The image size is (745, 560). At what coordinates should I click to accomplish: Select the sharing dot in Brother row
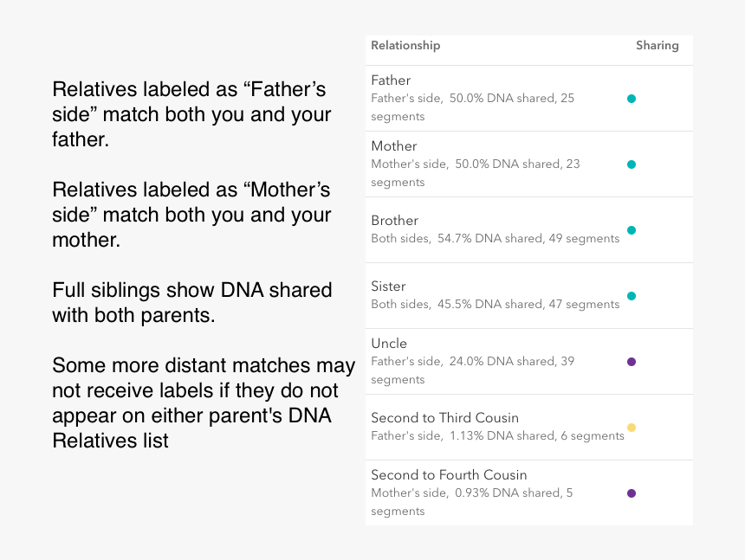tap(632, 230)
